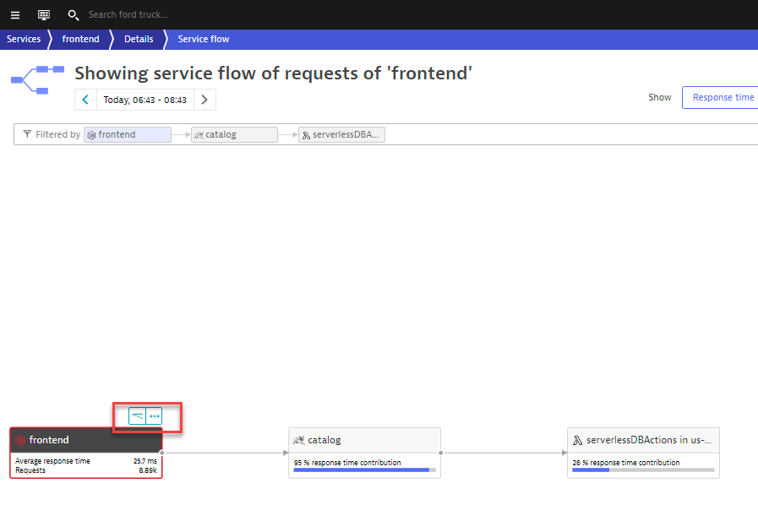This screenshot has height=532, width=758.
Task: Go to next time frame
Action: pyautogui.click(x=204, y=100)
